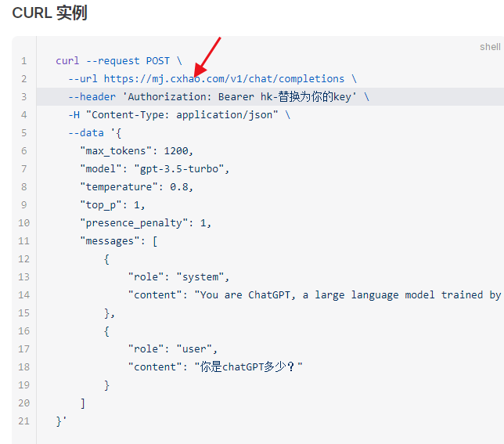Click the '--data' line
The height and width of the screenshot is (444, 504).
95,133
